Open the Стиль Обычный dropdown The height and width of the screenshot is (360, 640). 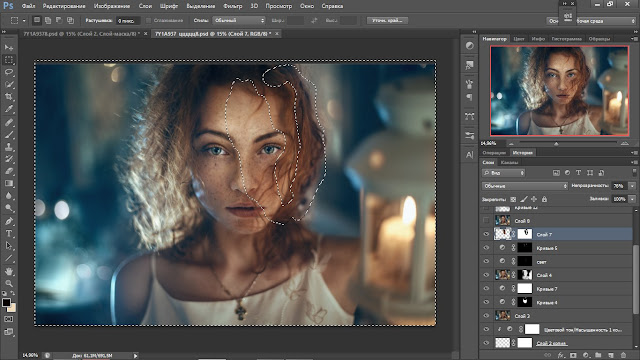[239, 20]
